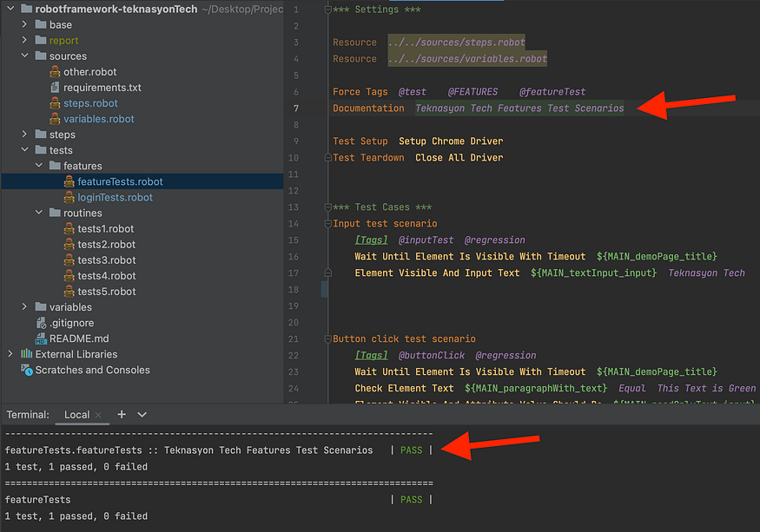
Task: Collapse the tests folder
Action: tap(24, 149)
